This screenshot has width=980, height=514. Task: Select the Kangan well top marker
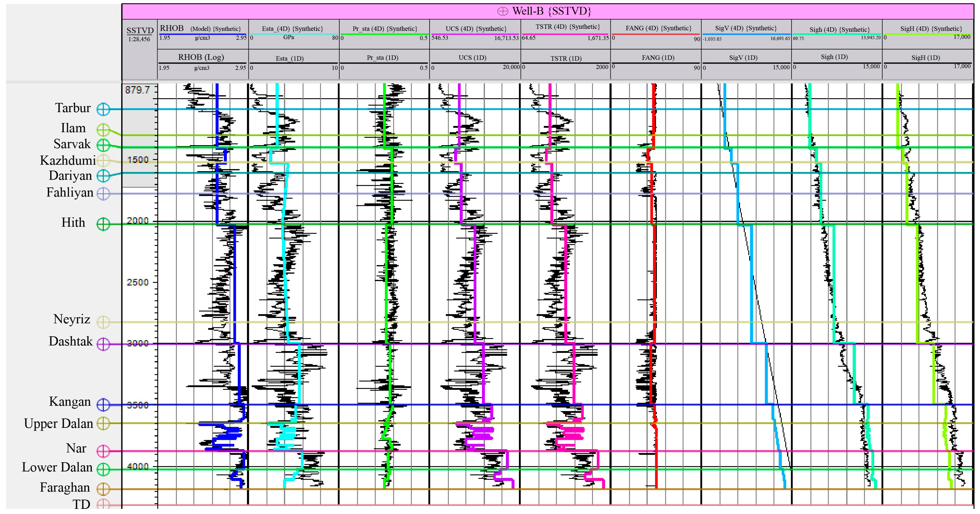(103, 404)
